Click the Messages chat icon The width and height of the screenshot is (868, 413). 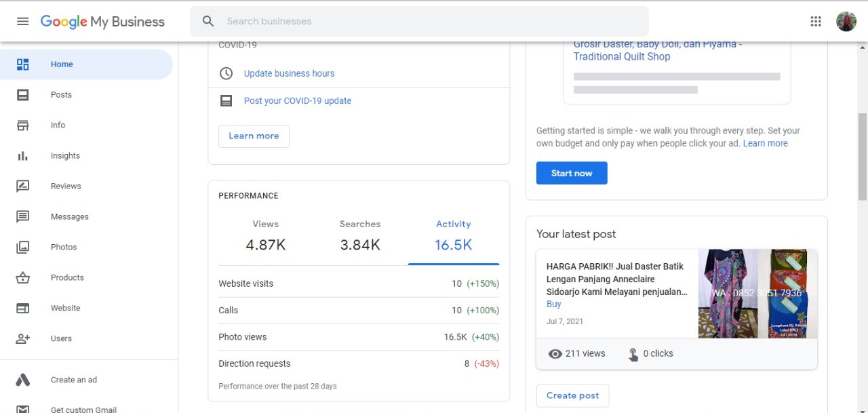pyautogui.click(x=23, y=217)
